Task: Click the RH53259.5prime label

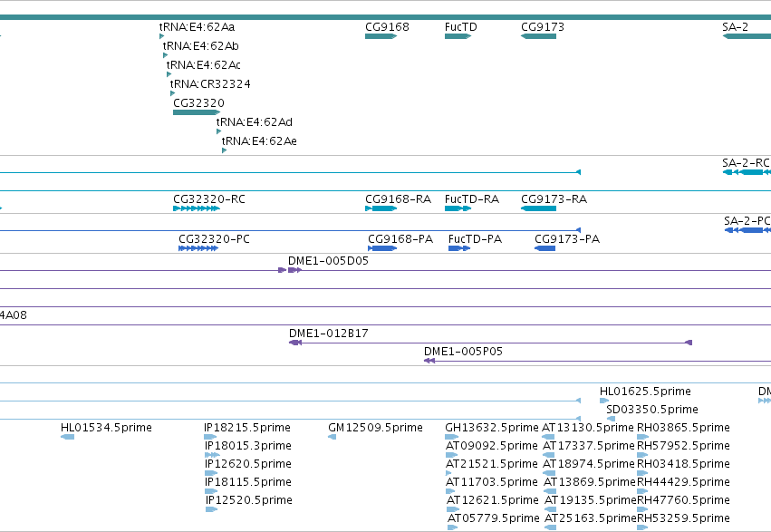Action: point(683,518)
